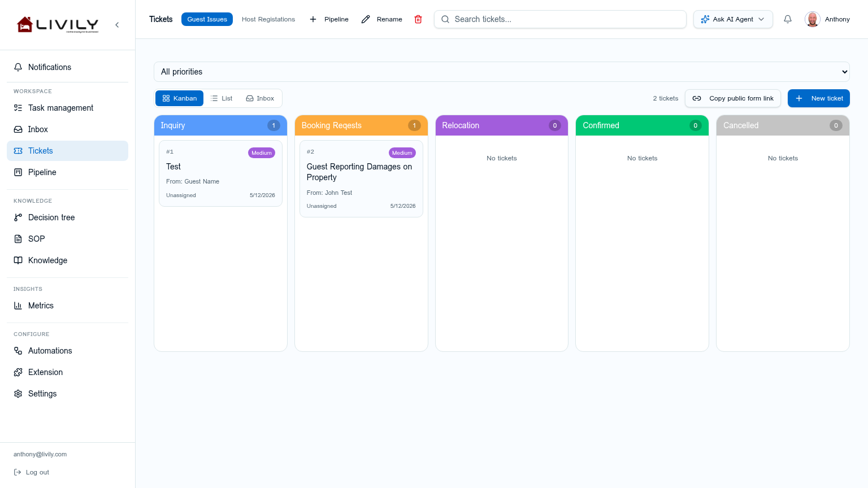Viewport: 868px width, 488px height.
Task: Open Notifications in the sidebar
Action: click(x=67, y=67)
